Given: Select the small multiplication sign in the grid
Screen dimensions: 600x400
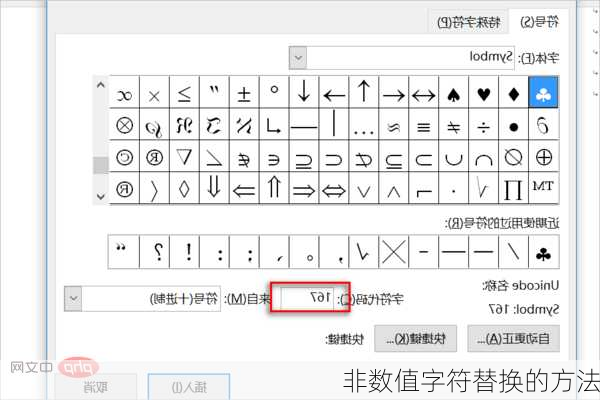Looking at the screenshot, I should (154, 92).
